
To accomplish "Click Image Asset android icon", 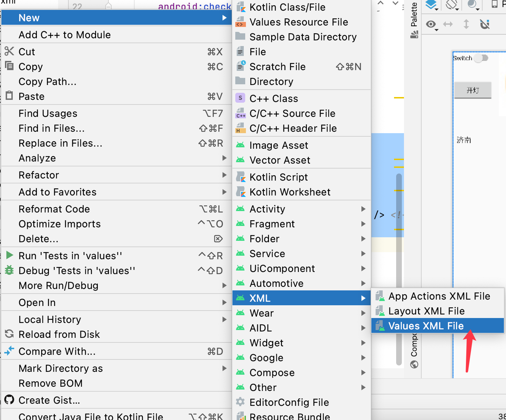I will (x=241, y=145).
